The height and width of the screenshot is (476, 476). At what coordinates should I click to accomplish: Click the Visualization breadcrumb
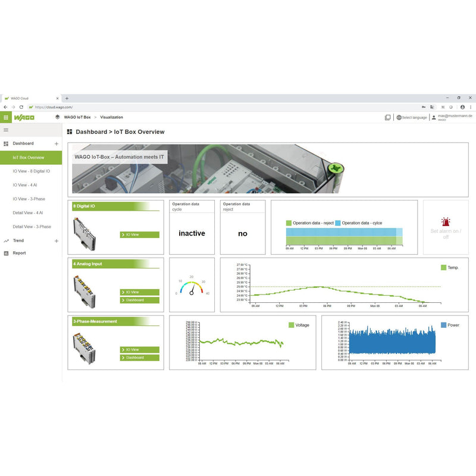(x=111, y=117)
